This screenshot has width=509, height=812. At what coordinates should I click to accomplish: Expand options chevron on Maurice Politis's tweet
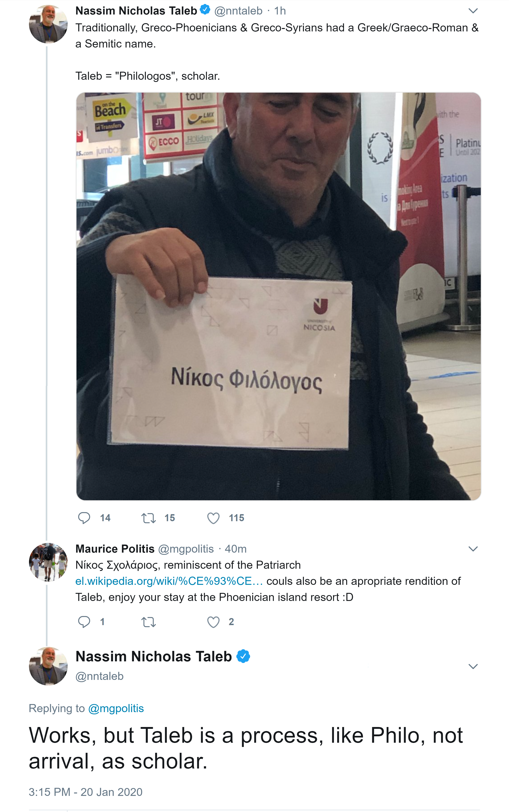(473, 549)
